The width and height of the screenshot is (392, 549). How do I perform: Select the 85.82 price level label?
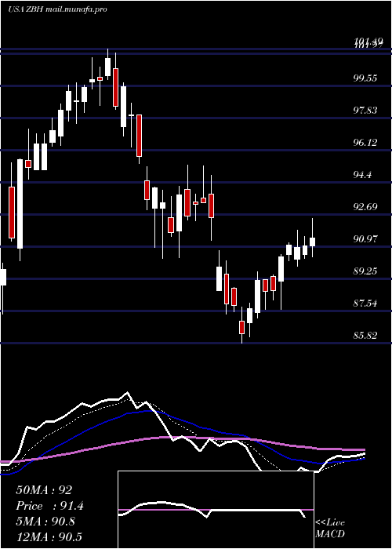pos(365,336)
